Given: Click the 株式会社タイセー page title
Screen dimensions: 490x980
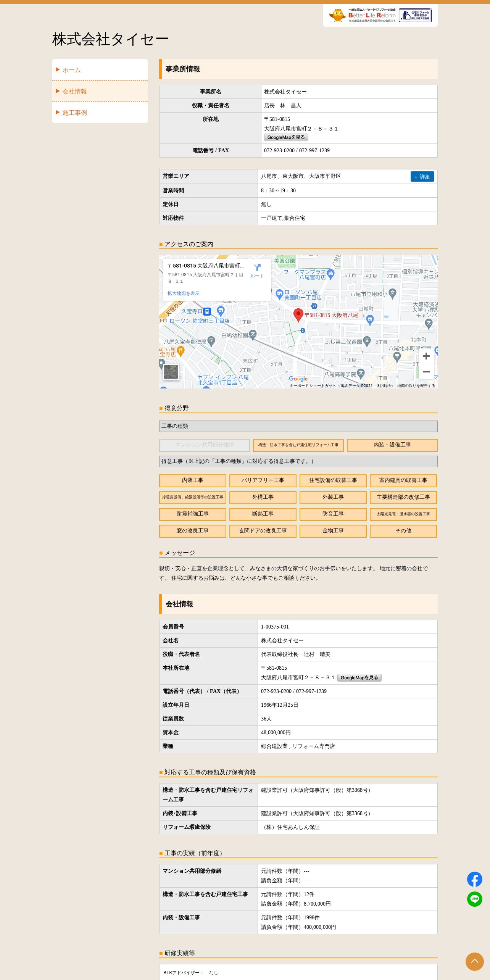Looking at the screenshot, I should (x=110, y=39).
